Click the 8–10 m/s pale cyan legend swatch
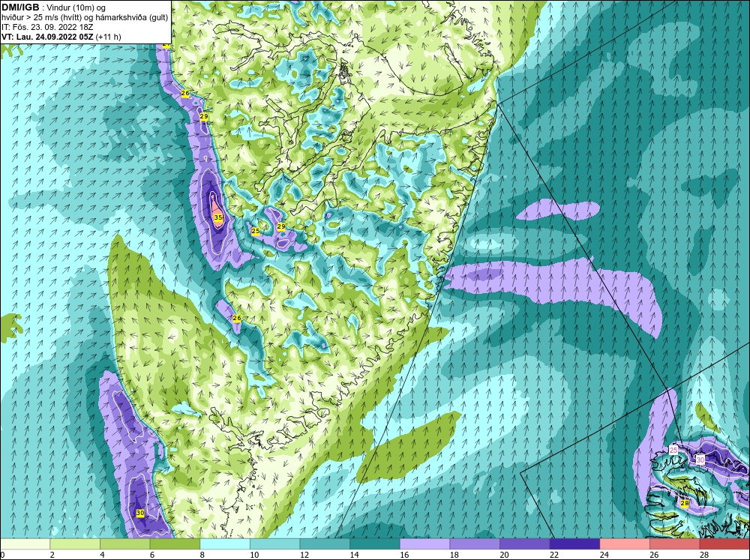The height and width of the screenshot is (560, 750). click(225, 544)
